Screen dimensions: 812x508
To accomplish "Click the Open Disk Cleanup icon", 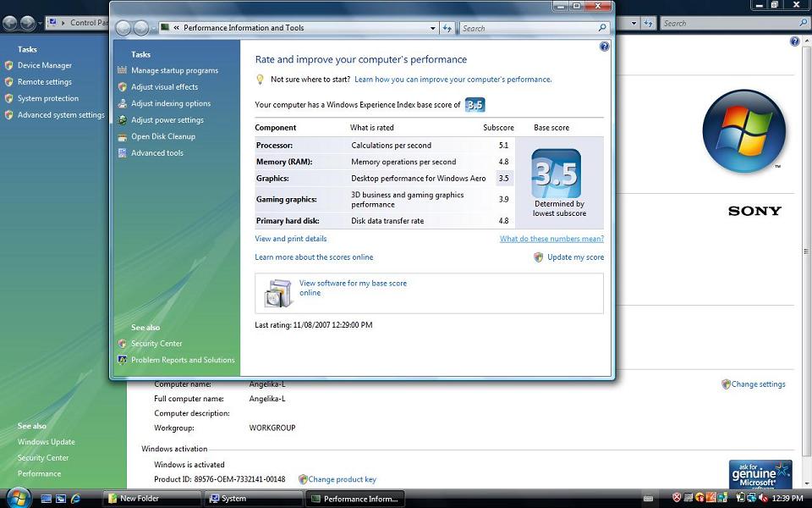I will pos(122,137).
